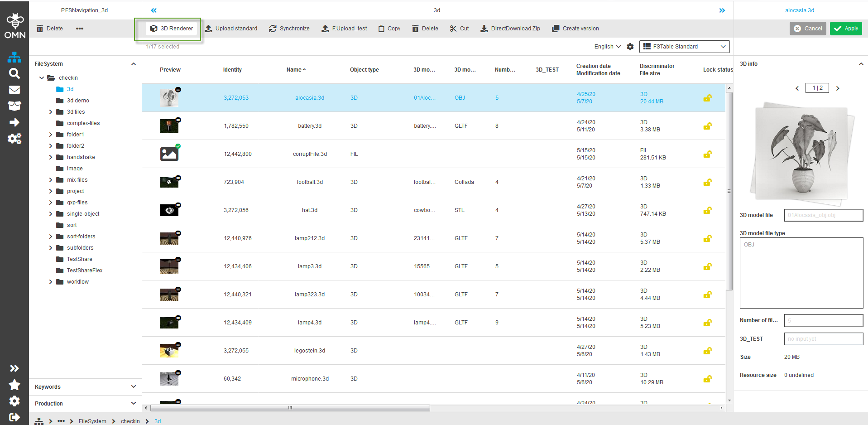Click the 3D_TEST input field
This screenshot has height=425, width=868.
[823, 339]
